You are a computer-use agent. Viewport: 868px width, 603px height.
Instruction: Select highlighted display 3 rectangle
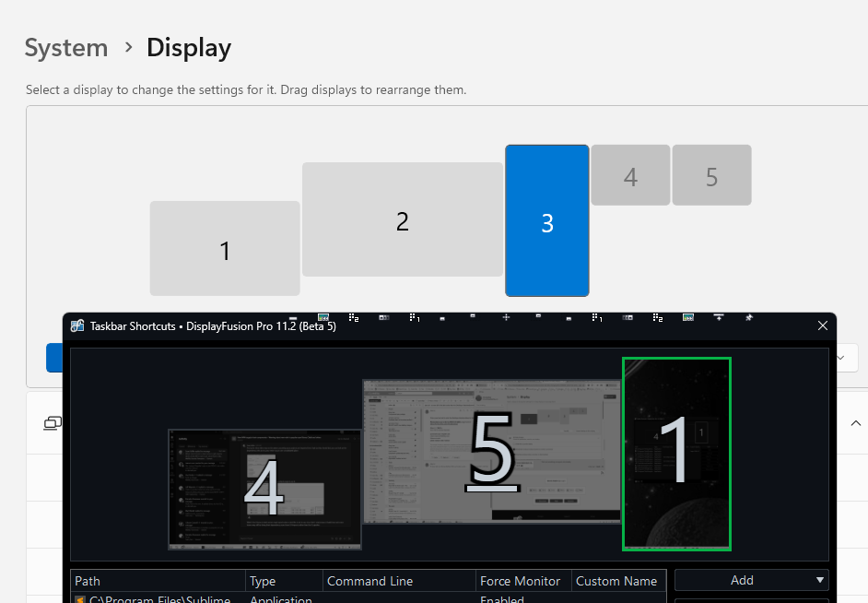546,221
